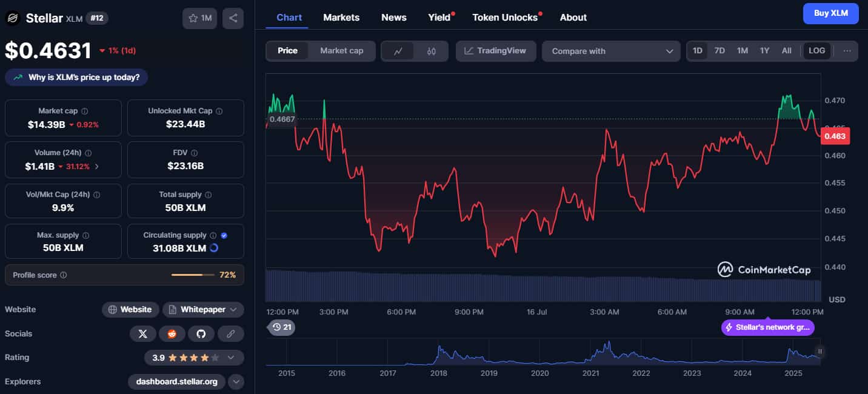Switch chart to Market cap
The height and width of the screenshot is (394, 868).
[342, 51]
